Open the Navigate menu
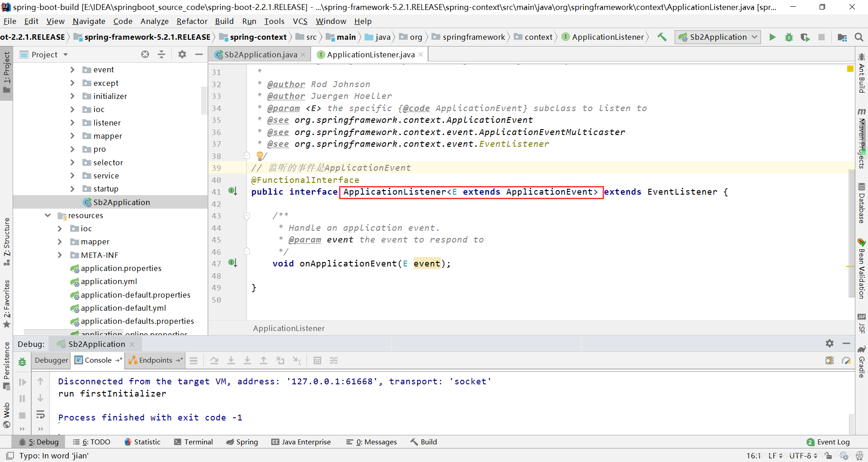Image resolution: width=868 pixels, height=462 pixels. click(89, 21)
